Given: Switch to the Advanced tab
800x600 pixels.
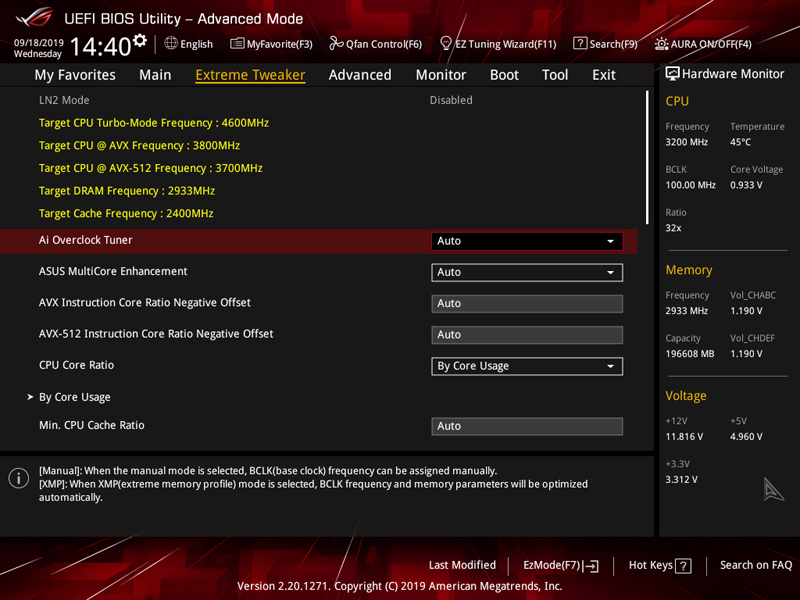Looking at the screenshot, I should 360,75.
